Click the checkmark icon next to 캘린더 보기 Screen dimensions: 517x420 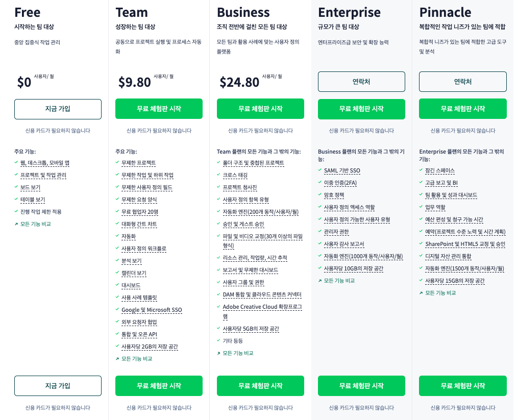[x=117, y=273]
